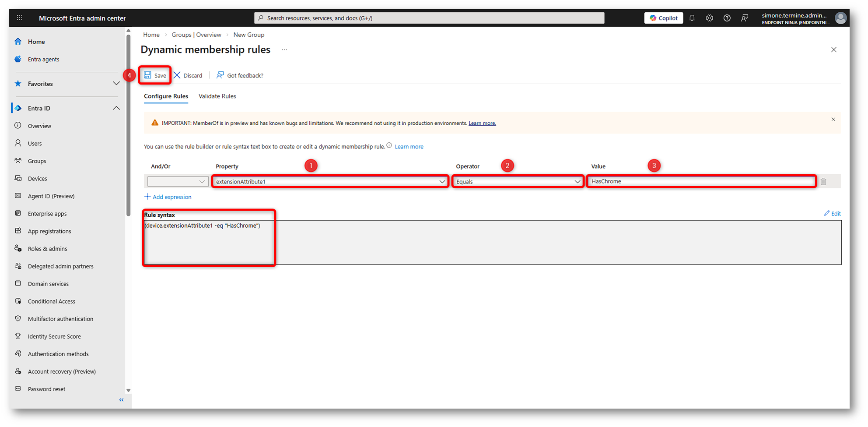868x427 pixels.
Task: Collapse the Favorites section chevron
Action: [116, 84]
